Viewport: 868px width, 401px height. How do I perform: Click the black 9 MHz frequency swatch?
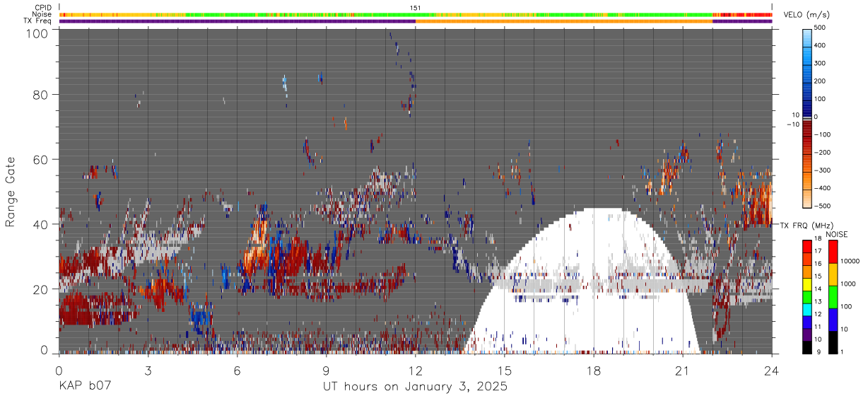807,347
